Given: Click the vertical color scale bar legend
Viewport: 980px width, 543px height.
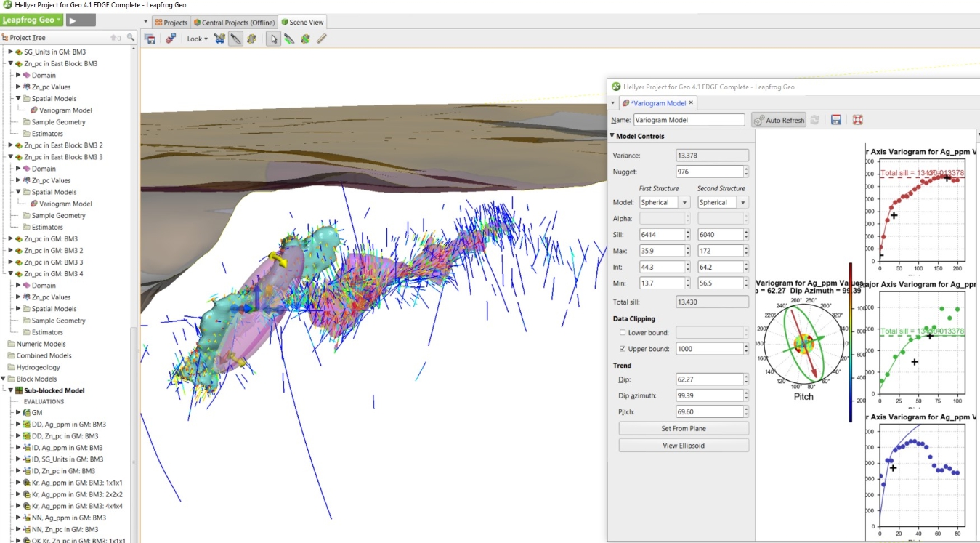Looking at the screenshot, I should [x=849, y=342].
